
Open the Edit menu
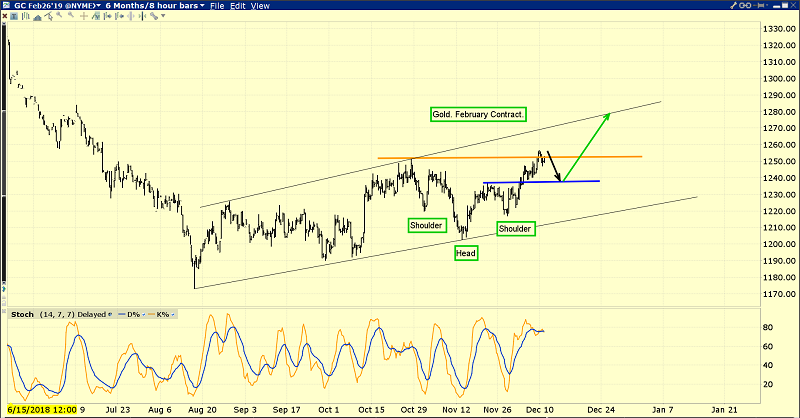click(x=238, y=6)
